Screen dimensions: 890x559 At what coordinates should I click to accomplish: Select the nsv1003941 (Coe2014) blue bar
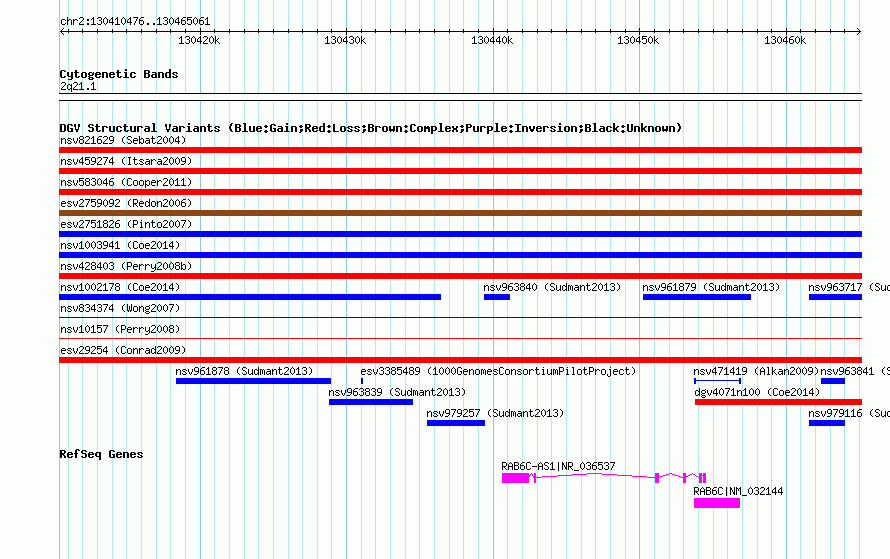coord(460,255)
